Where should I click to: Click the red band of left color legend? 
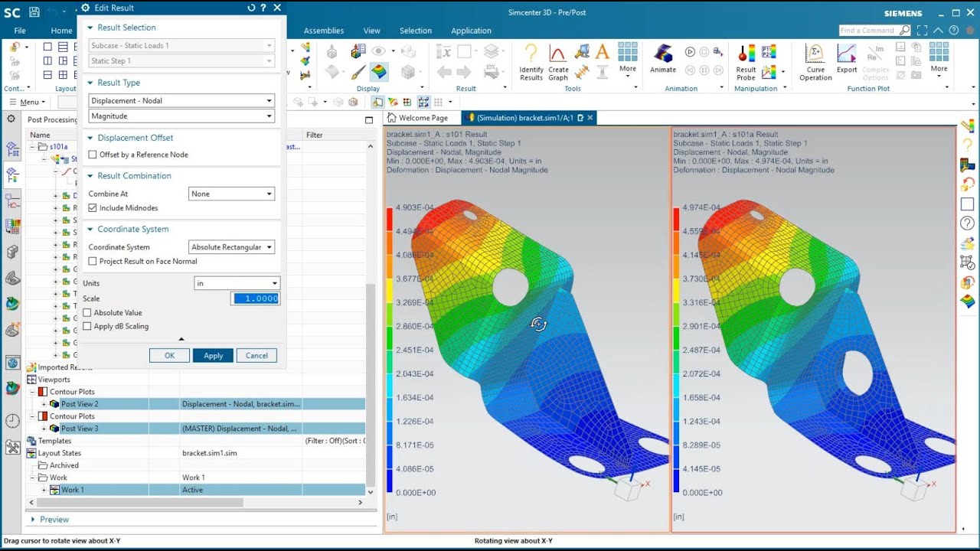click(x=389, y=218)
